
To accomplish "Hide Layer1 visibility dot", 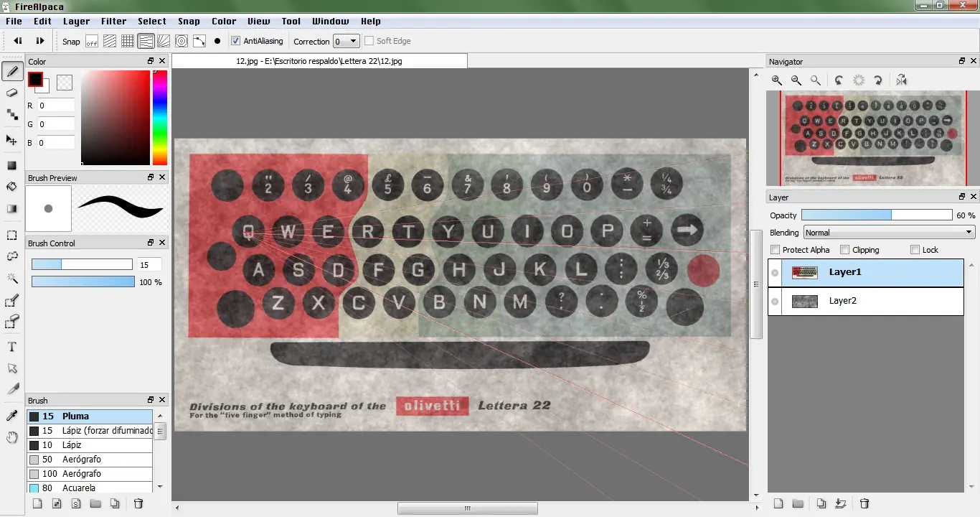I will click(775, 273).
